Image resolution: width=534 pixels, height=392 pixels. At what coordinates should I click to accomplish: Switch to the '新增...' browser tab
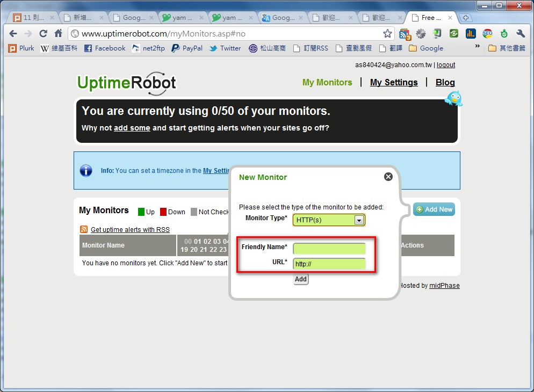click(82, 18)
